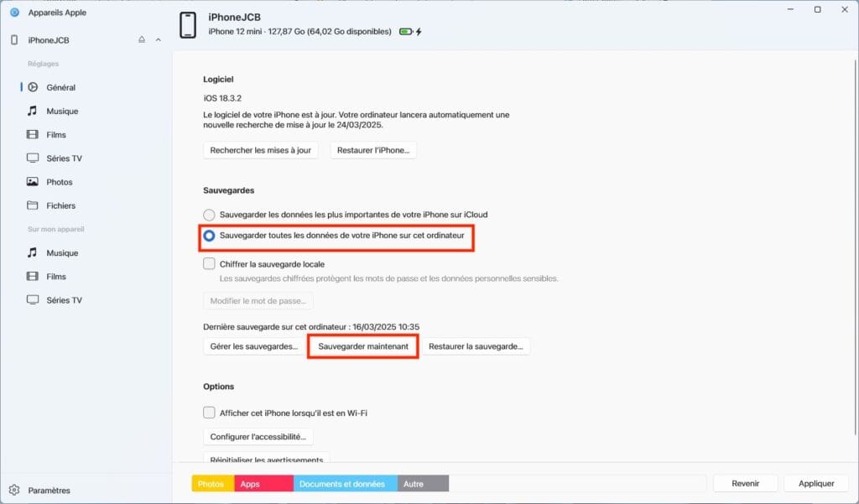Open the Fichiers folder icon
This screenshot has height=504, width=859.
33,205
